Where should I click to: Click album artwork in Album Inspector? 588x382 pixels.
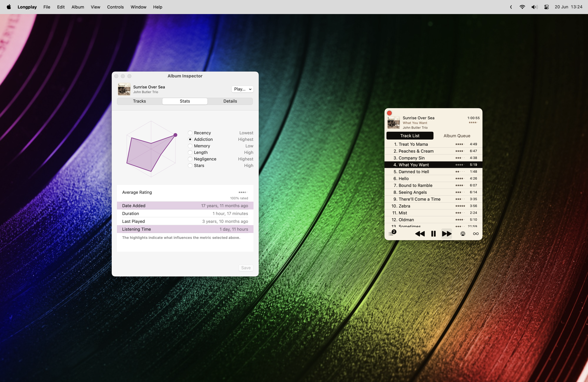(124, 89)
